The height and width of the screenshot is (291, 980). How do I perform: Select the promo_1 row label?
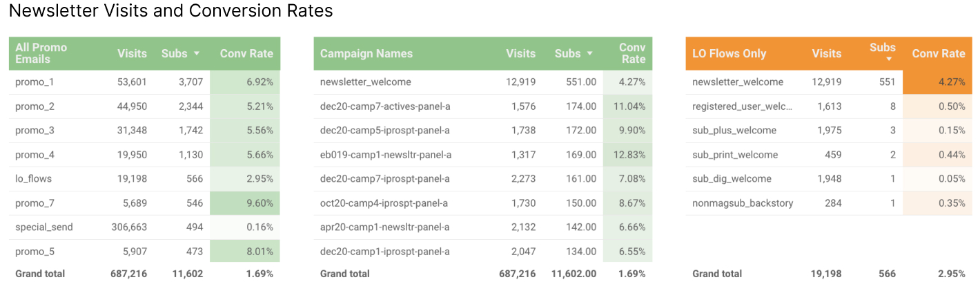tap(35, 82)
